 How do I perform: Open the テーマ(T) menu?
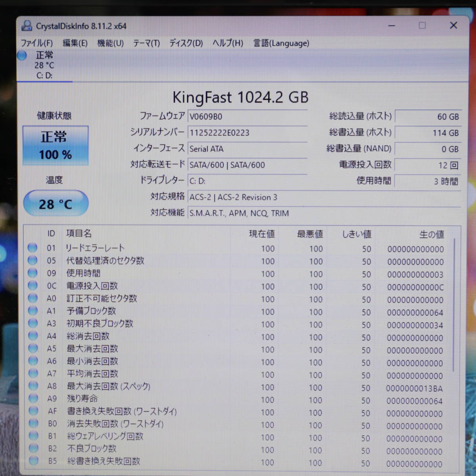tap(146, 43)
